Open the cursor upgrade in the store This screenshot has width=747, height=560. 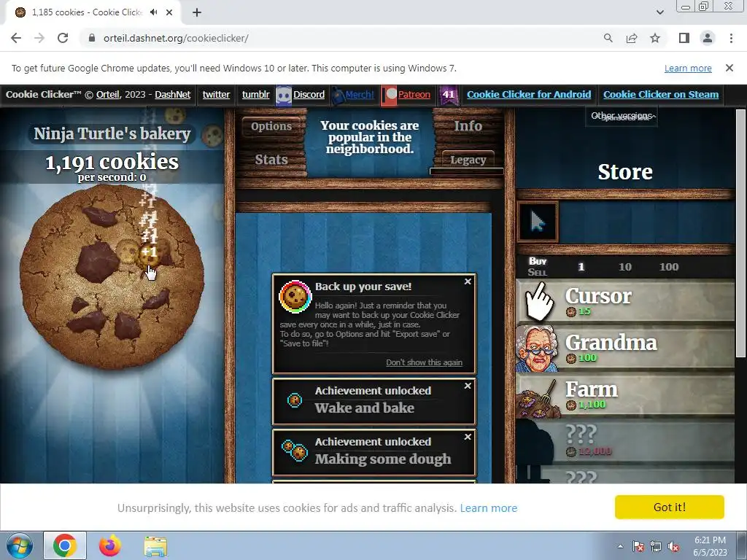(538, 222)
